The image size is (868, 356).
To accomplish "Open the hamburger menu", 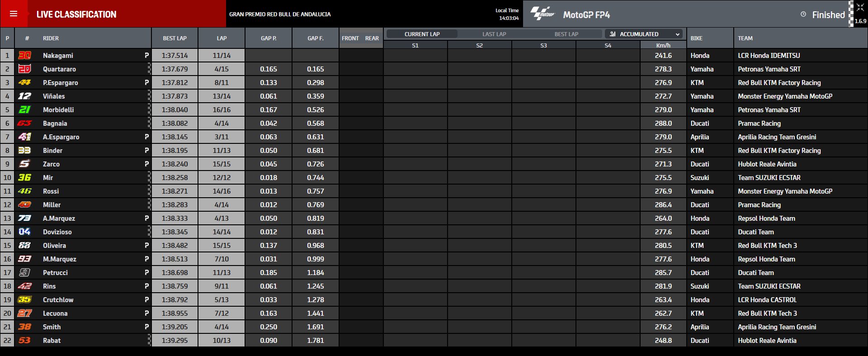I will pos(14,14).
